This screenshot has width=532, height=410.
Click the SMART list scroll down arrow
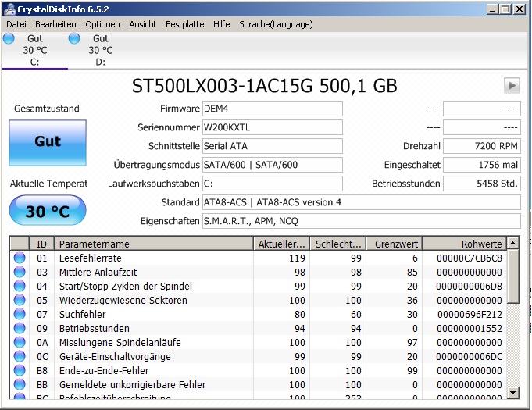tap(512, 393)
